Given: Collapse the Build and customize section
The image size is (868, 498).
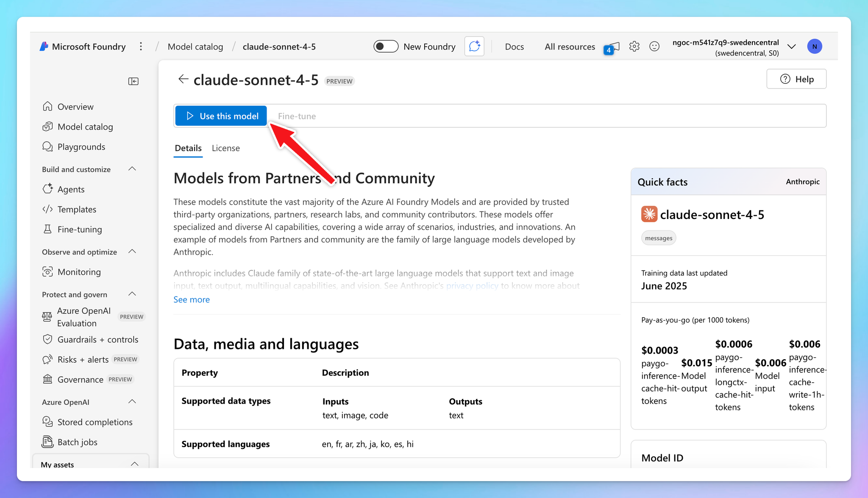Looking at the screenshot, I should [132, 169].
